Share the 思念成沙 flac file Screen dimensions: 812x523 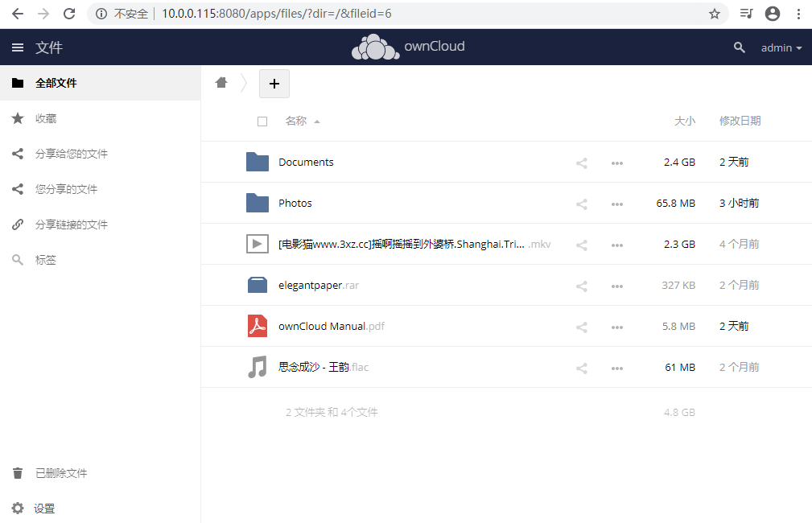click(582, 369)
